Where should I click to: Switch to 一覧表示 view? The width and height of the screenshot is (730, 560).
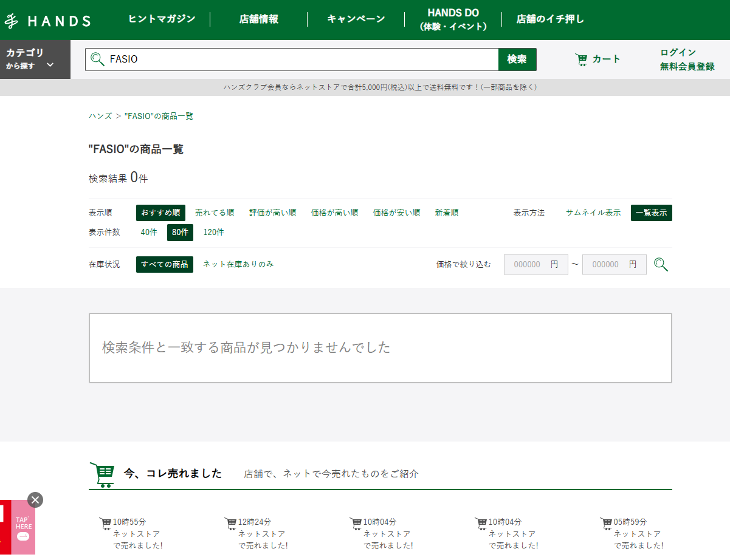pyautogui.click(x=652, y=213)
